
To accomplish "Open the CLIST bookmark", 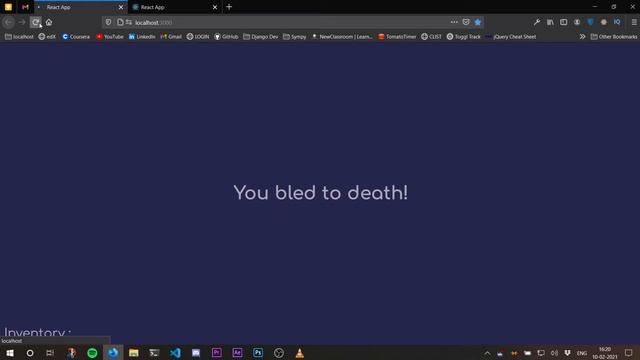I will click(431, 37).
